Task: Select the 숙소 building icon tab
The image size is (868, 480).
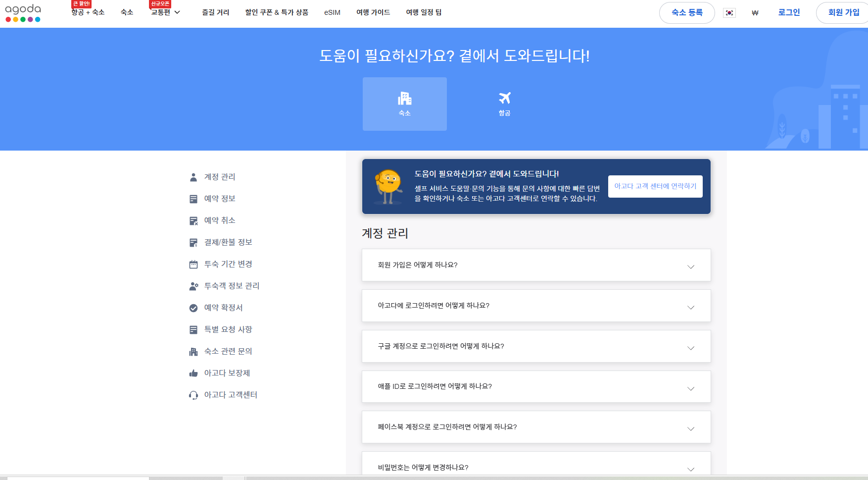Action: point(404,104)
